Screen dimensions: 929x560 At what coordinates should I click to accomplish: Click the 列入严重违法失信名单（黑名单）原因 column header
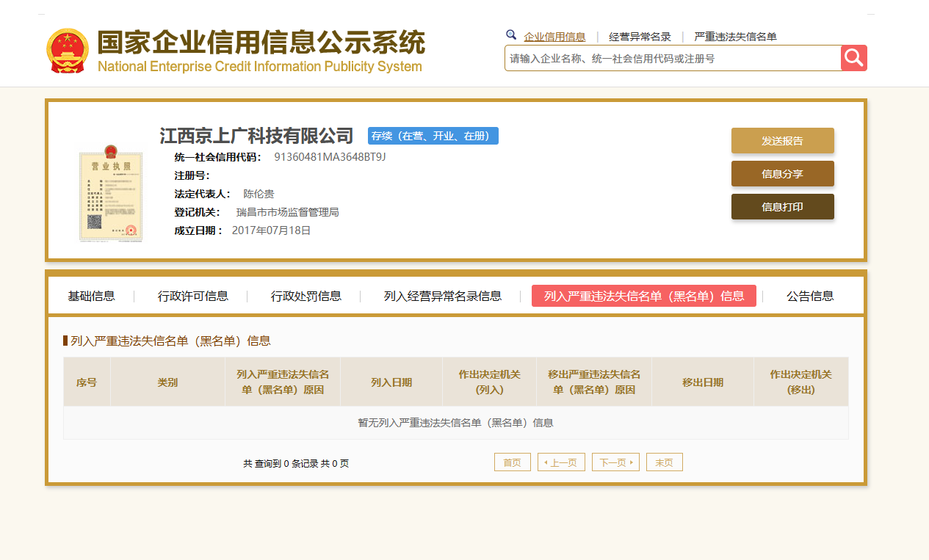point(283,382)
